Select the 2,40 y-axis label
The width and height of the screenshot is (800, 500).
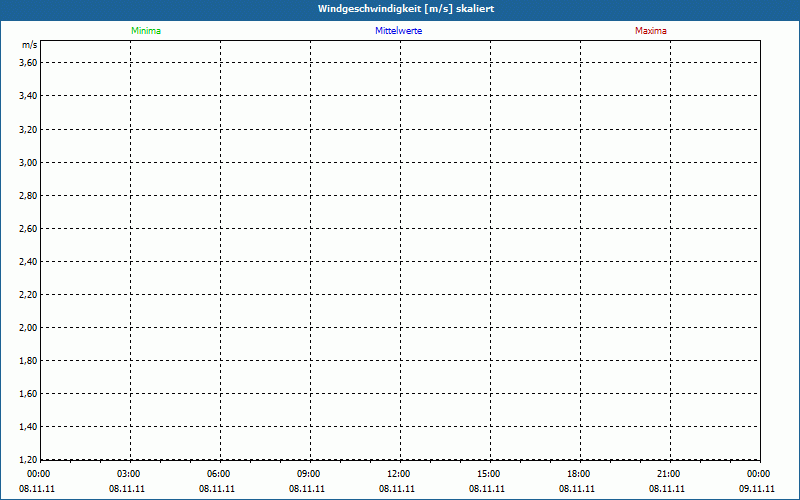click(x=28, y=261)
